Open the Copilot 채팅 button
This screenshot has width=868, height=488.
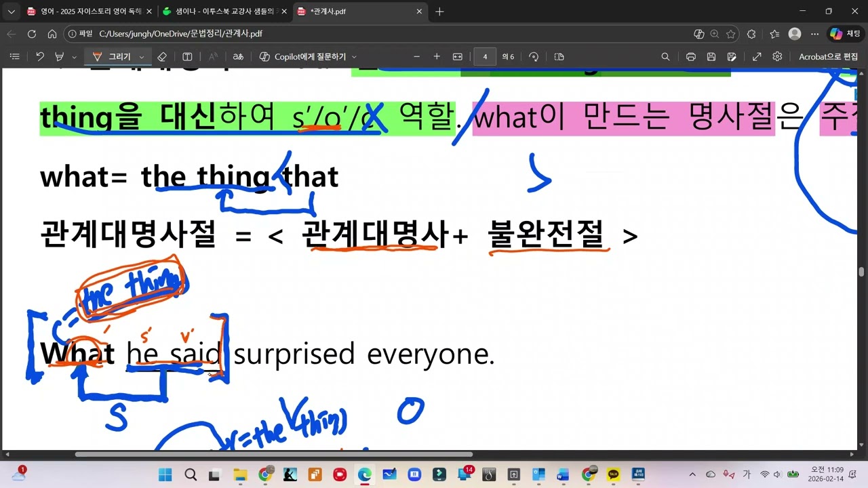846,34
